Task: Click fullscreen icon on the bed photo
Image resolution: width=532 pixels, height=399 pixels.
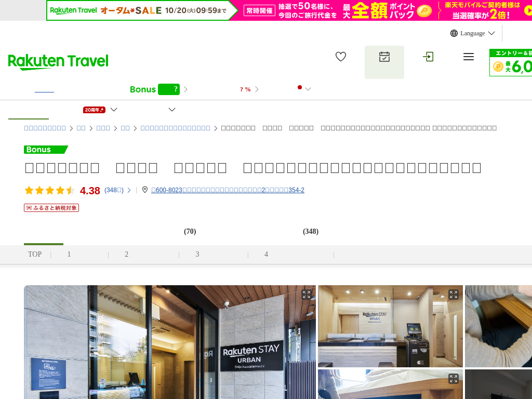Action: (x=453, y=379)
